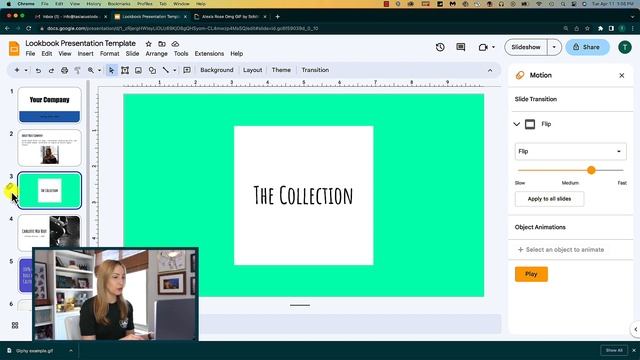Click Select an object to animate

point(561,249)
